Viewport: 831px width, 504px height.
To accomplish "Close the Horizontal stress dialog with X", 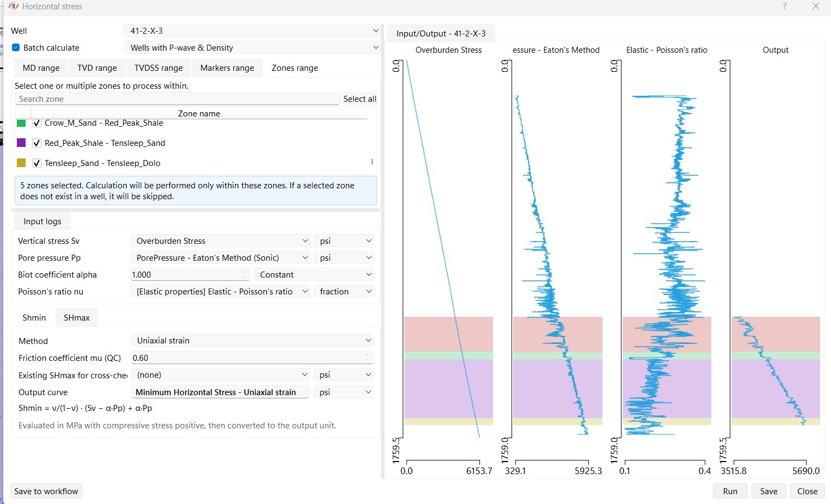I will 815,7.
